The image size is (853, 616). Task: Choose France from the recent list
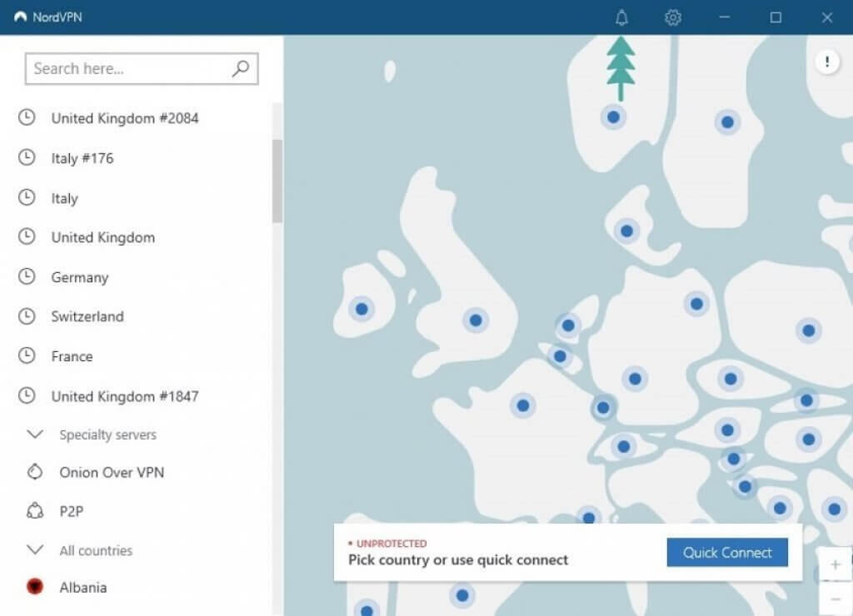pyautogui.click(x=72, y=356)
